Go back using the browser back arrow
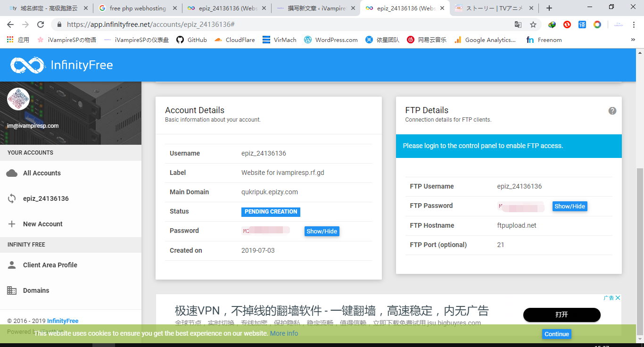 11,25
